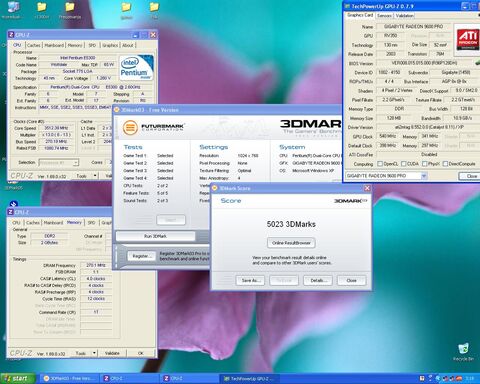Click Save As in the 3DMark Score dialog
480x384 pixels.
tap(250, 280)
